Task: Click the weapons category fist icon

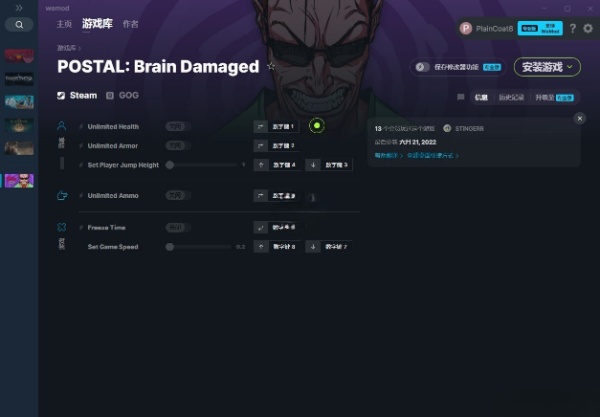Action: [x=62, y=195]
